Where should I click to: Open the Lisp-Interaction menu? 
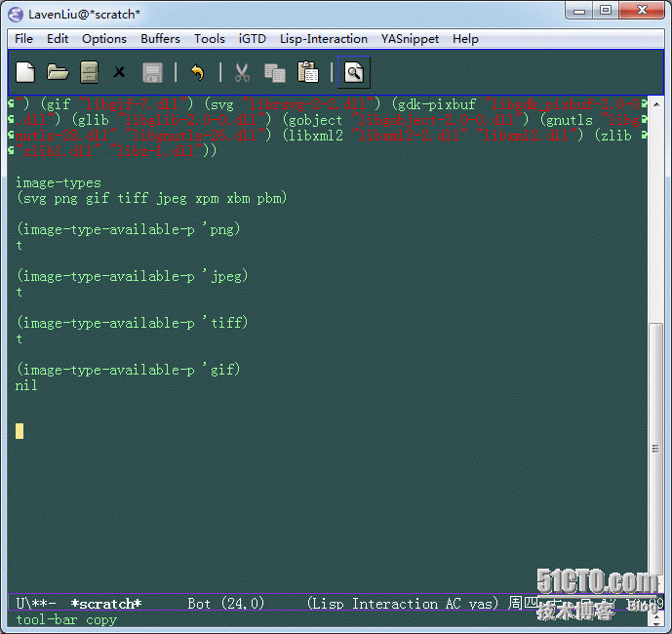(x=323, y=39)
